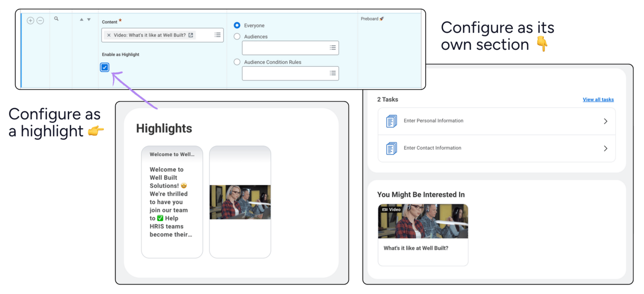Click the 2 Tasks heading
The image size is (644, 294).
[x=387, y=100]
